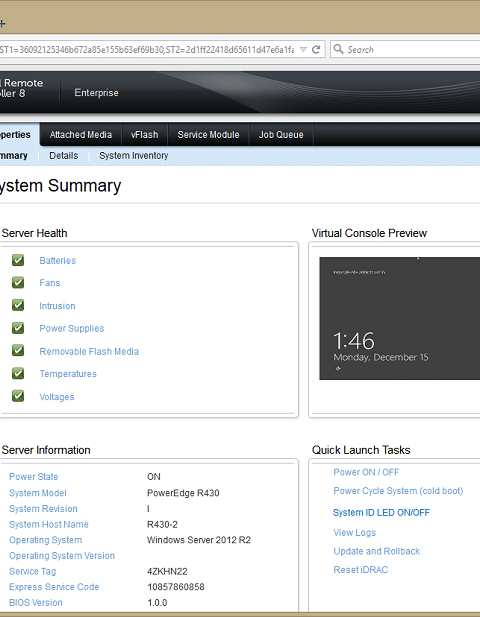Click the Fans green status checkmark
The image size is (480, 617).
18,283
